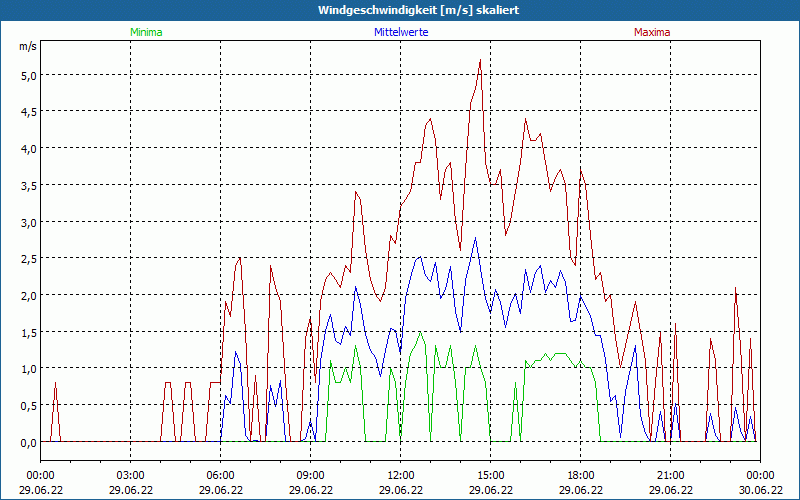Click the 03:00 time axis label

(131, 476)
